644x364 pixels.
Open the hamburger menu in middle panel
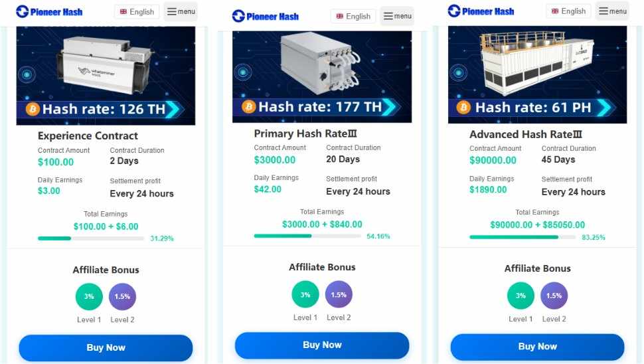[397, 16]
